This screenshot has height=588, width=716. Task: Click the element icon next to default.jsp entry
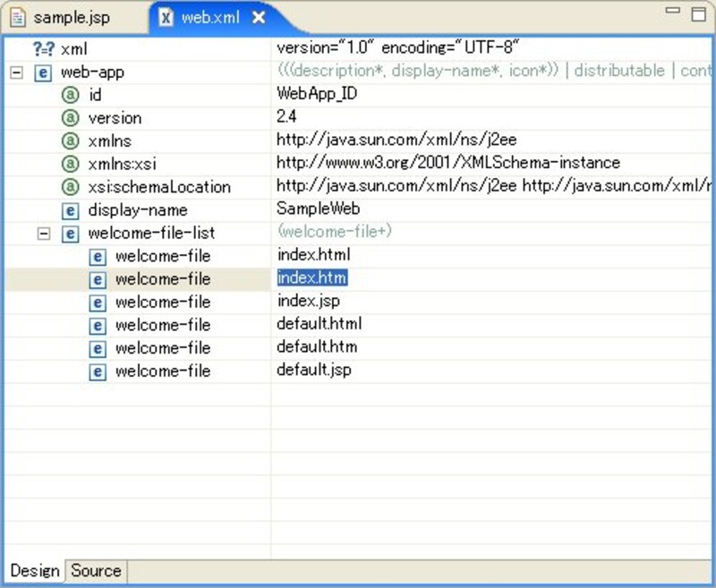tap(98, 371)
